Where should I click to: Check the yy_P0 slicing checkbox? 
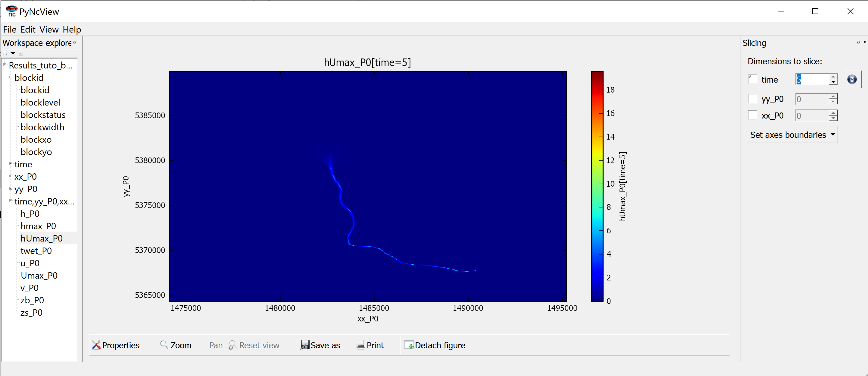(752, 99)
